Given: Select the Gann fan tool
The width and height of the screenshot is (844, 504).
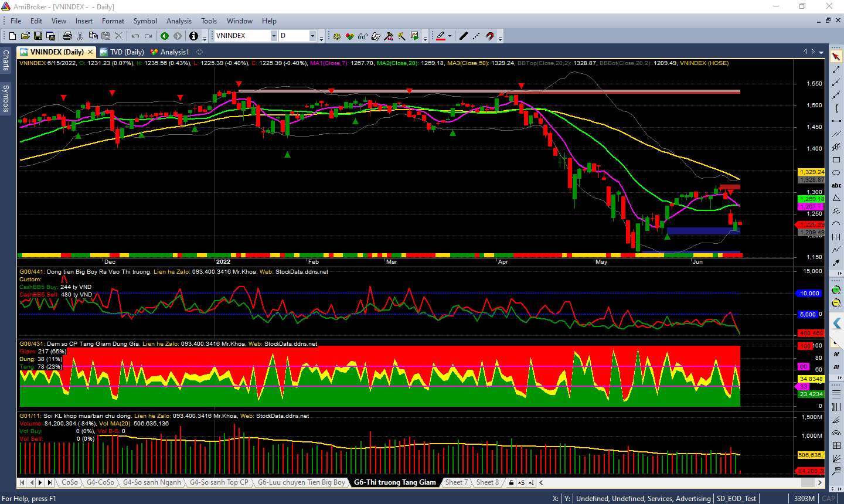Looking at the screenshot, I should [836, 459].
